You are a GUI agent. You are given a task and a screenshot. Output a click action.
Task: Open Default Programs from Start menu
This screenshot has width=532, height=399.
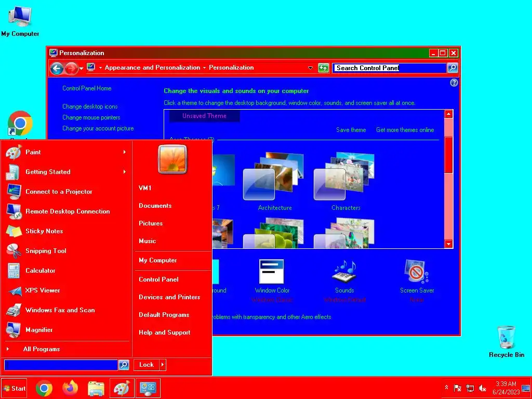click(164, 315)
